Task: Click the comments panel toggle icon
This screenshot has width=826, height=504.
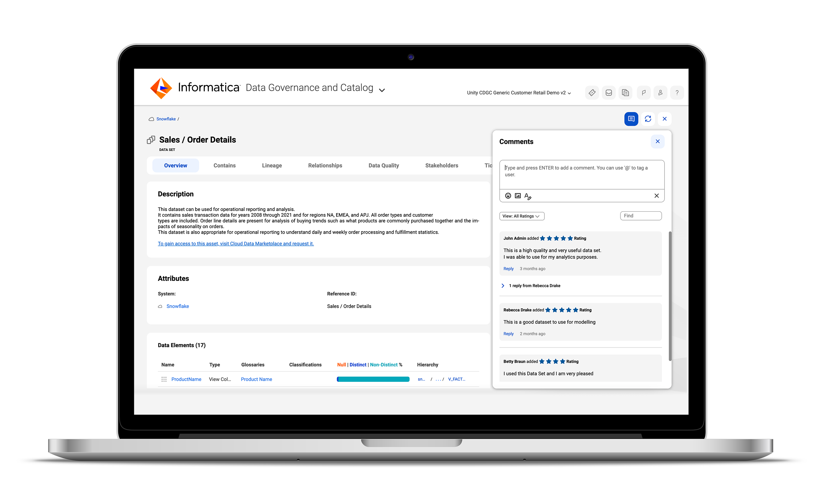Action: (631, 118)
